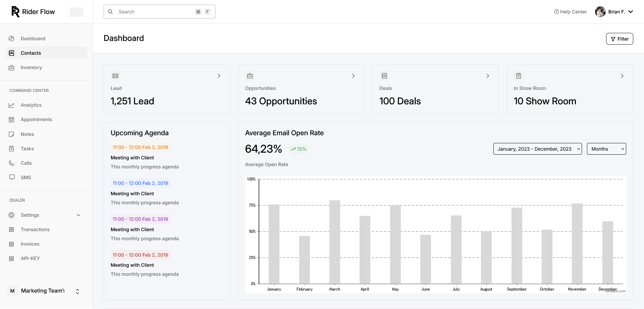Click the Filter button

(x=619, y=39)
